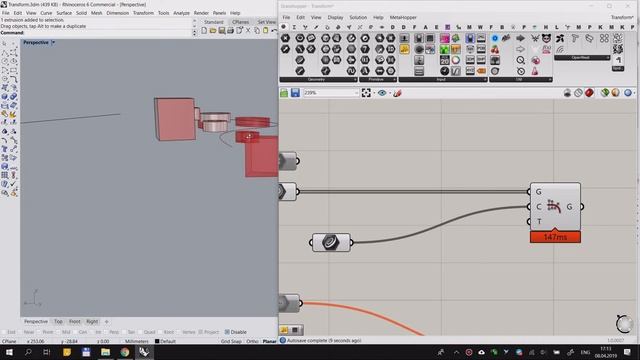Switch to the Right viewport tab
640x360 pixels.
click(x=92, y=322)
